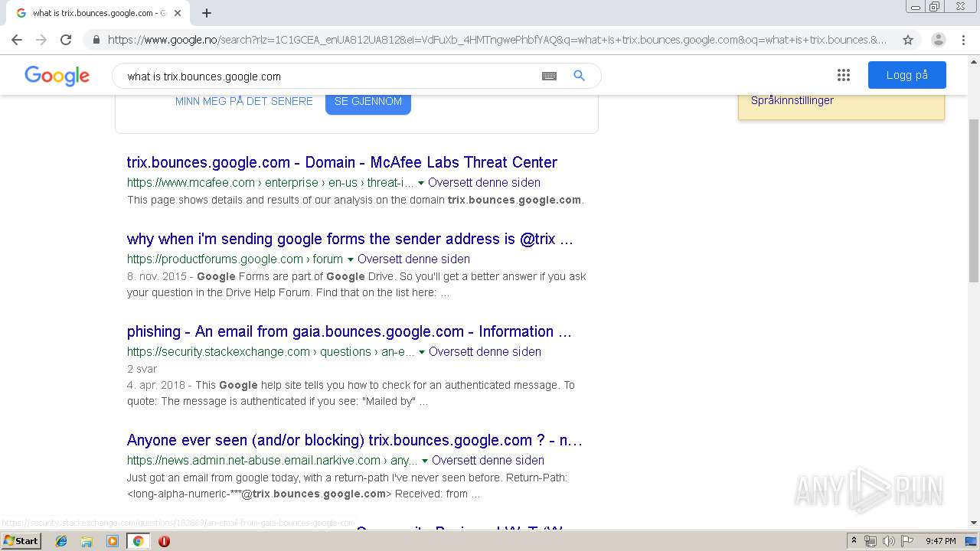Click the scrollbar down arrow
980x551 pixels.
tap(974, 523)
